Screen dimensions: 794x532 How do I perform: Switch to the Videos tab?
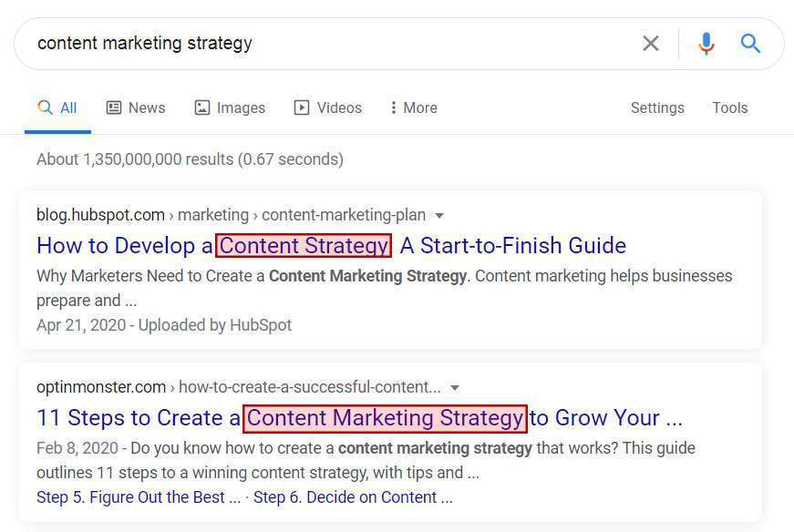click(328, 107)
